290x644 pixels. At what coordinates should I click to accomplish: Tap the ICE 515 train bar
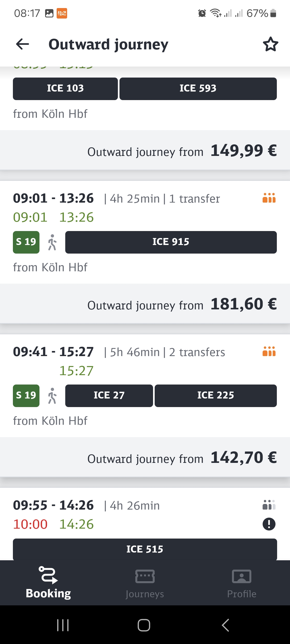145,549
